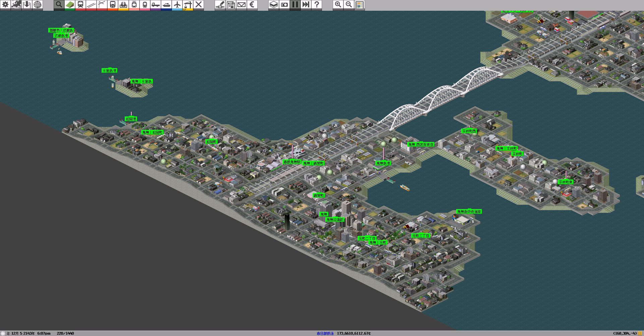Open the display layers icon

[x=274, y=5]
